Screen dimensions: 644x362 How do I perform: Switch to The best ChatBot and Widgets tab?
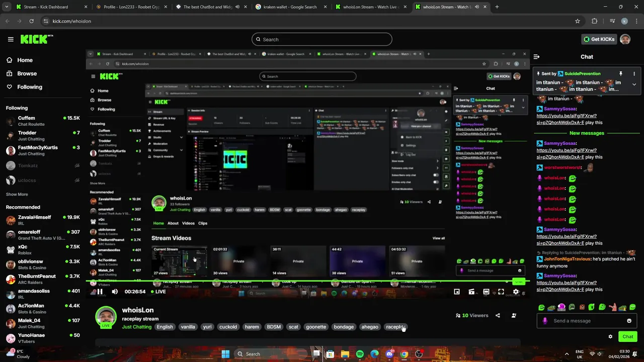click(212, 7)
